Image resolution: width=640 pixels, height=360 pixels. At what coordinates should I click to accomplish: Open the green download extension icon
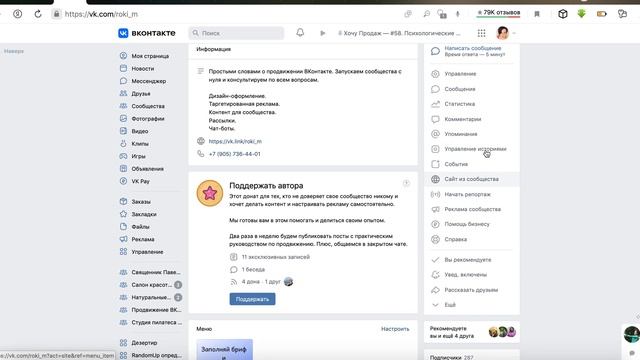[582, 14]
